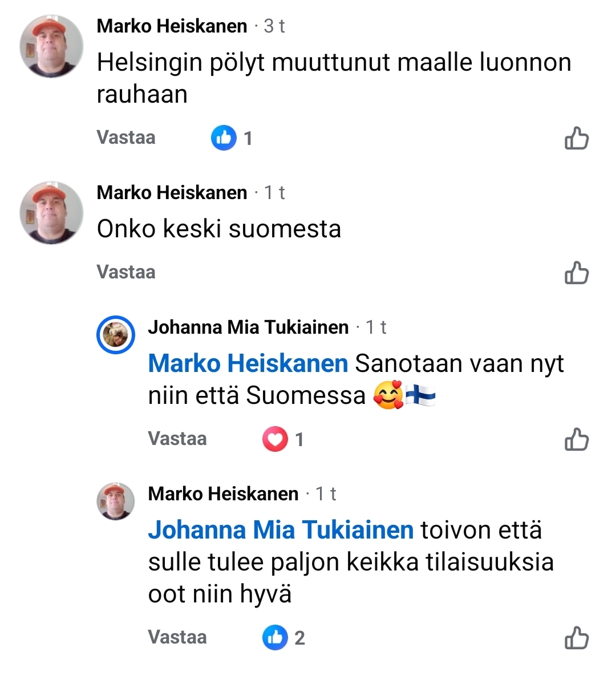Click the blue Johanna Mia Tukiainen mention
The height and width of the screenshot is (688, 616).
(281, 530)
